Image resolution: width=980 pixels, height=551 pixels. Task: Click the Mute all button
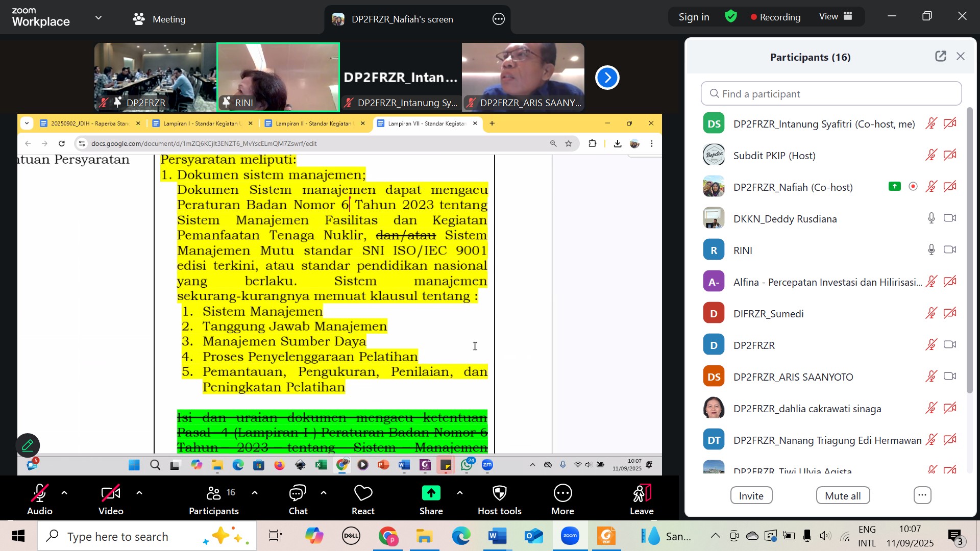[843, 495]
